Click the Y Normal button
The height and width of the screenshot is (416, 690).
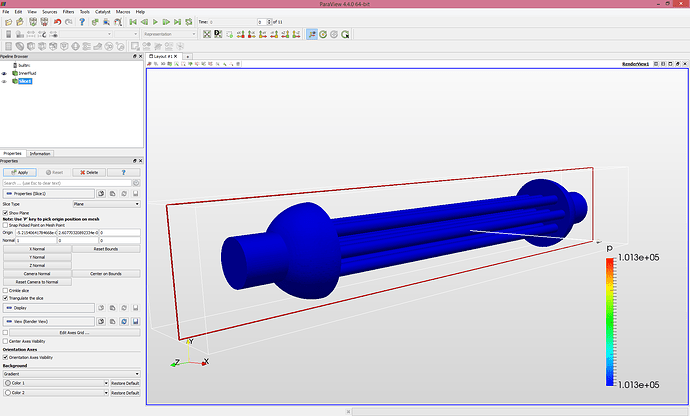(36, 256)
